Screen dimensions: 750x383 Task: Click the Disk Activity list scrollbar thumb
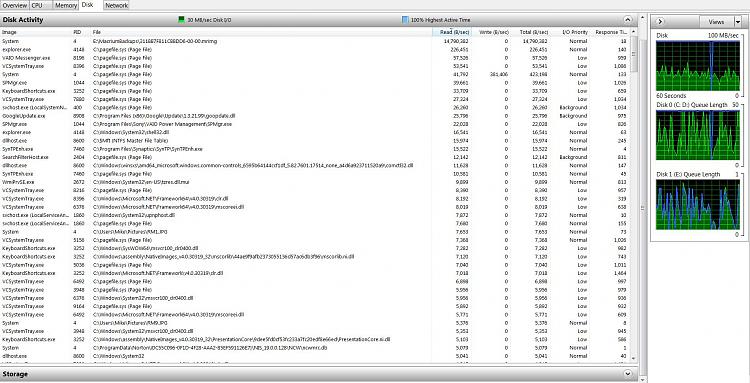tap(634, 54)
